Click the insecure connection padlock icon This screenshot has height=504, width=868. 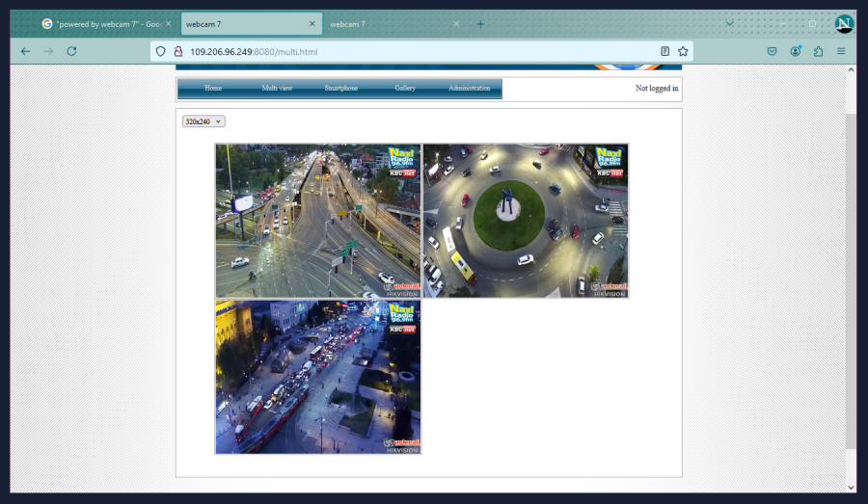[177, 51]
